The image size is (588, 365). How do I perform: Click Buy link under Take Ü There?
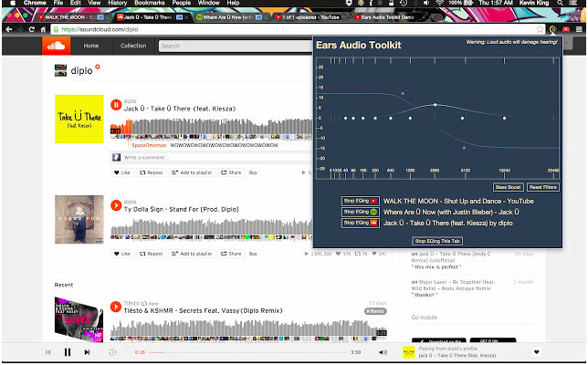coord(253,172)
